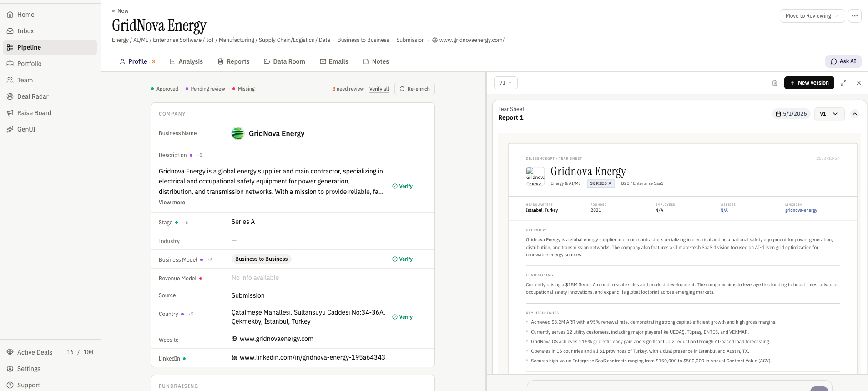Click the Re-enrich button
The image size is (868, 391).
[414, 89]
